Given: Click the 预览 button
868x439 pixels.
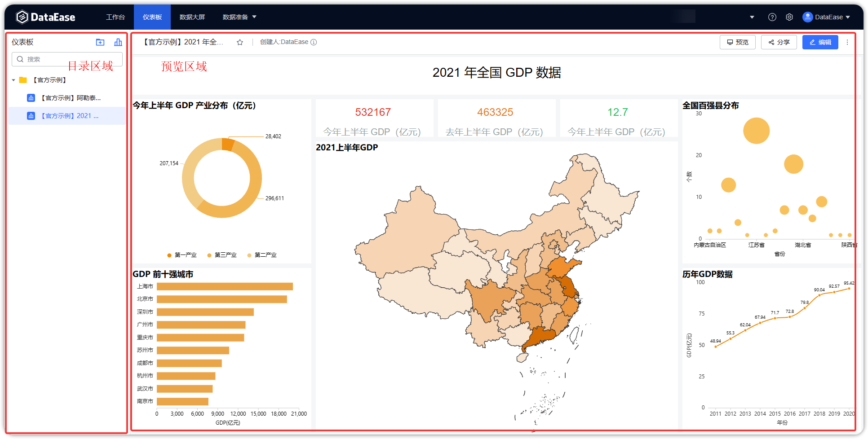Looking at the screenshot, I should (737, 42).
